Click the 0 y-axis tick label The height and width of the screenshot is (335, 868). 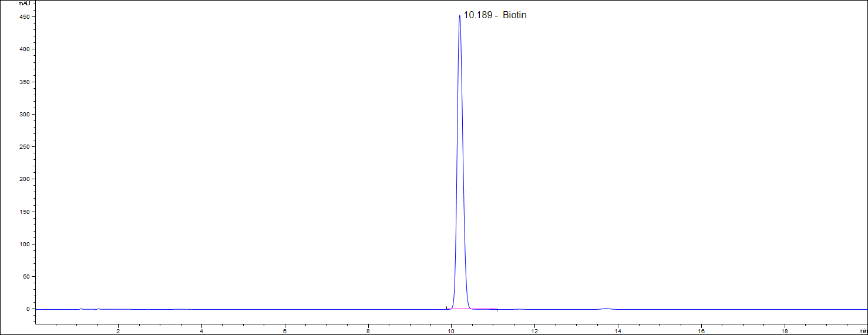click(28, 309)
